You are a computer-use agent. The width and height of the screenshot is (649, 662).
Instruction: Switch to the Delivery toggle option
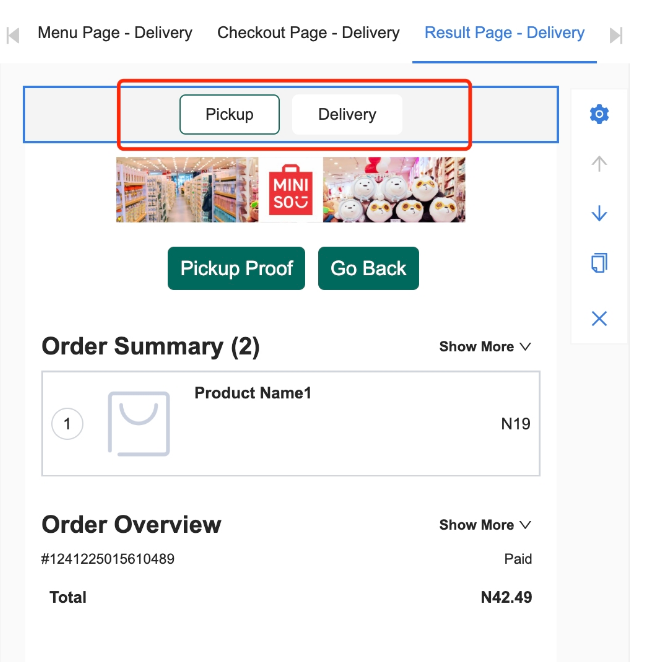(347, 114)
